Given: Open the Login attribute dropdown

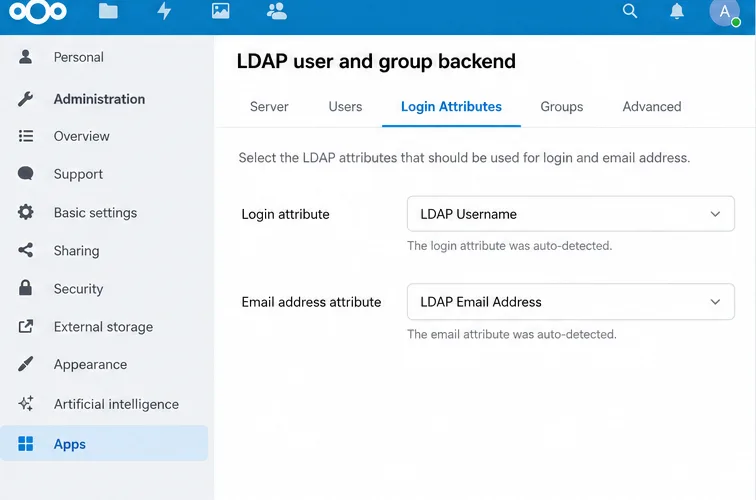Looking at the screenshot, I should tap(571, 214).
